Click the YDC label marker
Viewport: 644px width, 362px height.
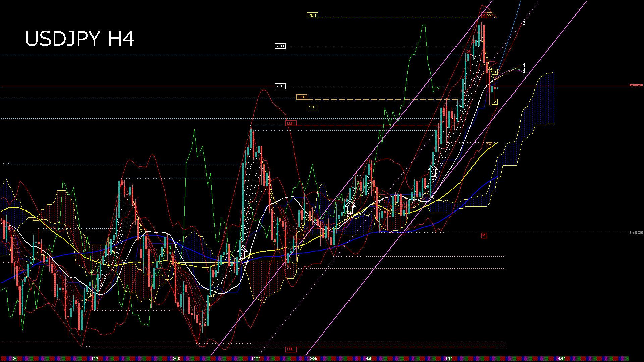coord(280,86)
